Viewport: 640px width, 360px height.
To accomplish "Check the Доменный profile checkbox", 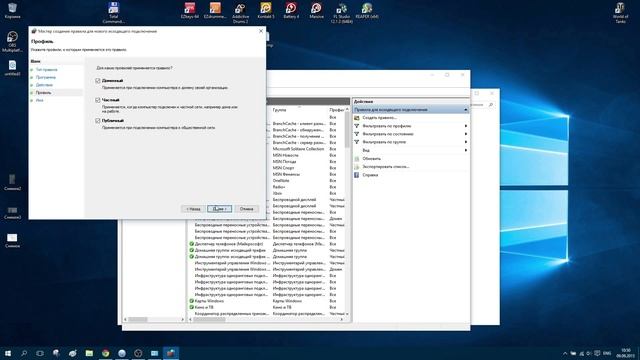I will [x=98, y=81].
